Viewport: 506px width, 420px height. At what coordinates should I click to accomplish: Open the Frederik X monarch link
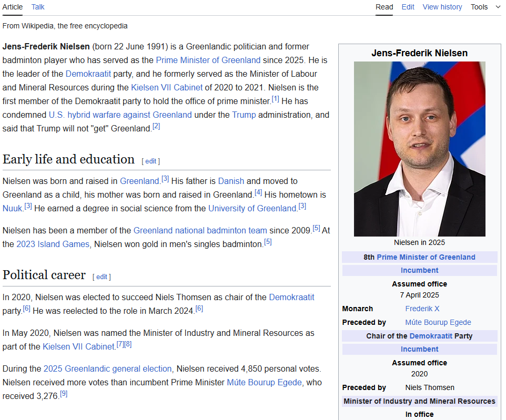point(422,309)
